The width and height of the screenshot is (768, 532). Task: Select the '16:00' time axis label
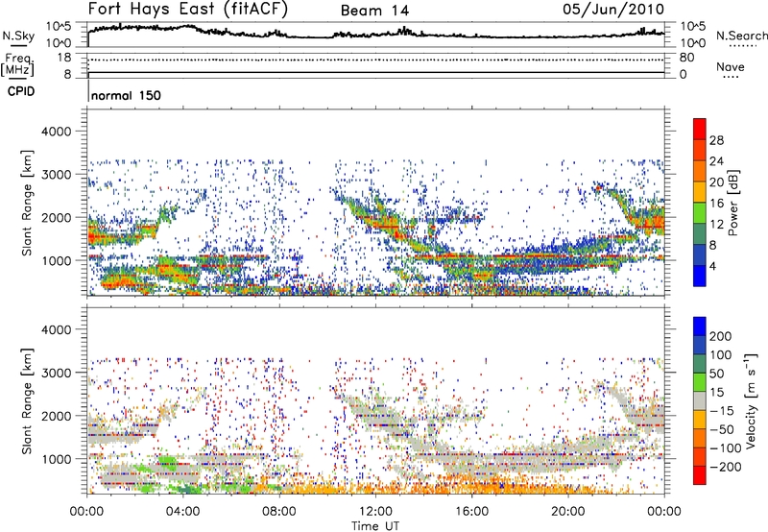pyautogui.click(x=471, y=512)
